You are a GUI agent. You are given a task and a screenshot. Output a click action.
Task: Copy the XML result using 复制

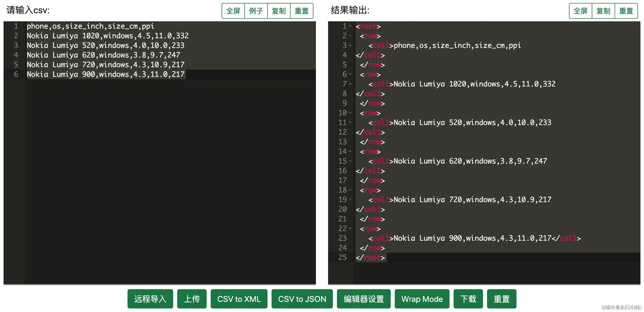click(603, 11)
